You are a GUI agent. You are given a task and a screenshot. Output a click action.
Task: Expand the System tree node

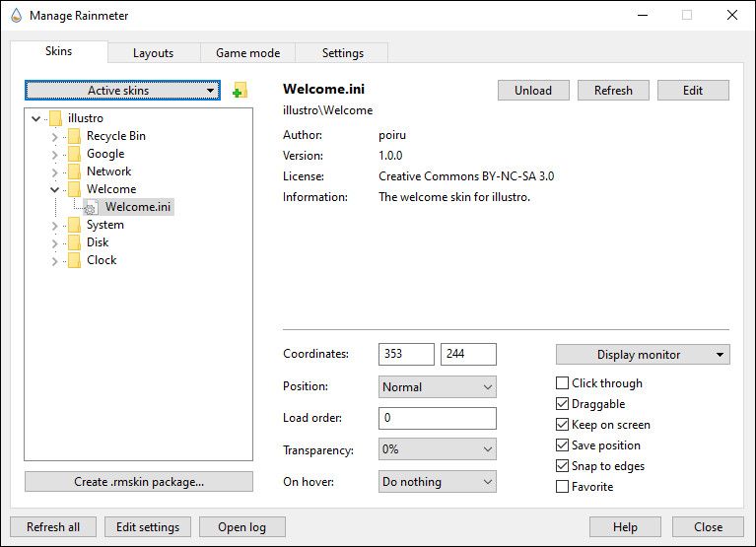[x=54, y=226]
